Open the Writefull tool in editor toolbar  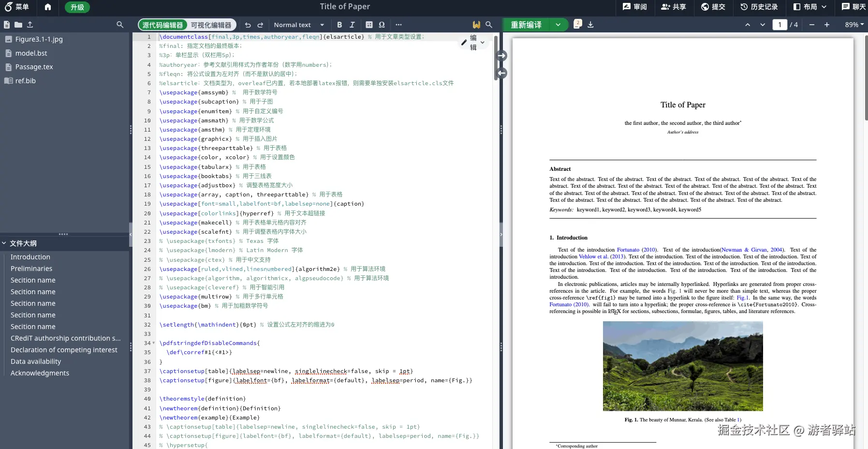click(x=476, y=25)
